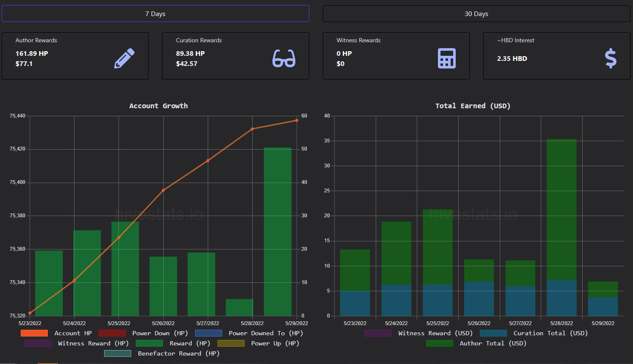The image size is (633, 364).
Task: Click the Witness Reward (USD) legend label
Action: (435, 333)
